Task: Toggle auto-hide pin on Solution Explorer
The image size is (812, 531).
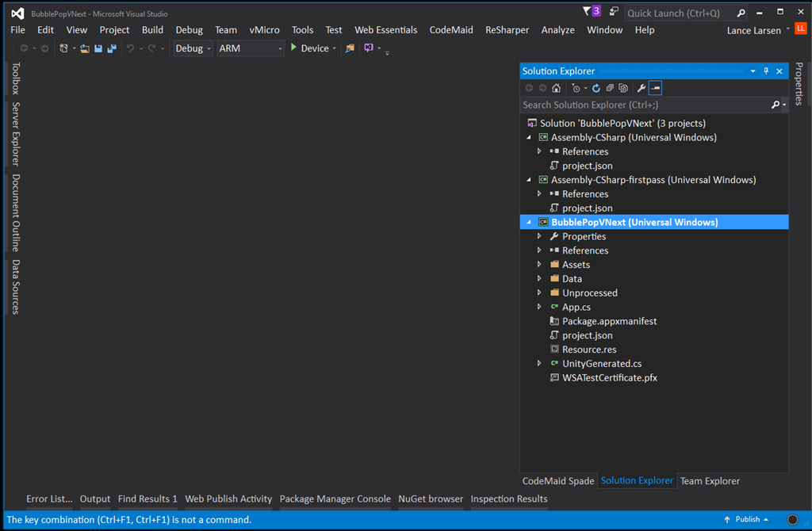Action: coord(766,71)
